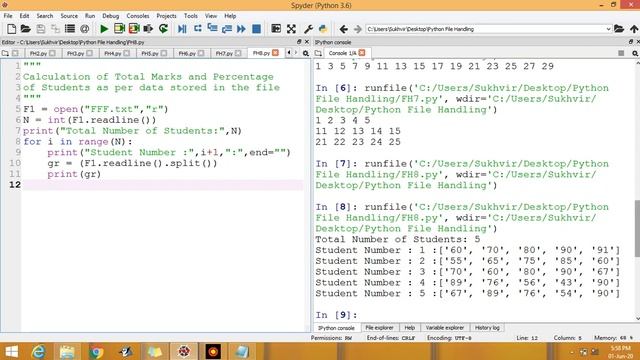Viewport: 640px width, 360px height.
Task: Open the Help menu
Action: point(230,16)
